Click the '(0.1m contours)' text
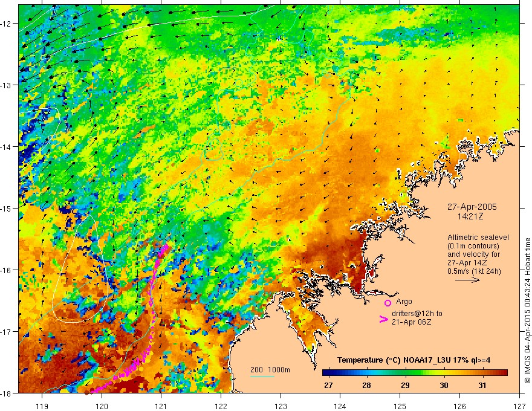Viewport: 532px width, 411px height. [x=473, y=246]
